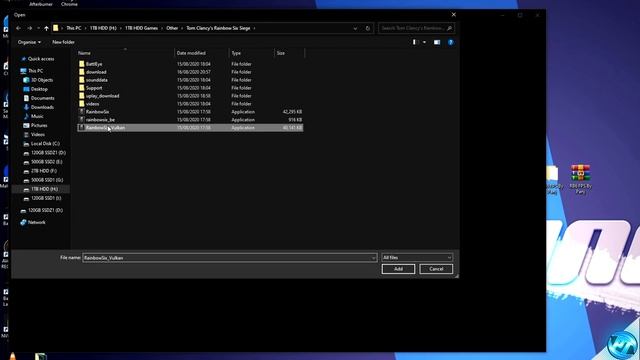
Task: Expand the File name history dropdown
Action: click(x=373, y=258)
